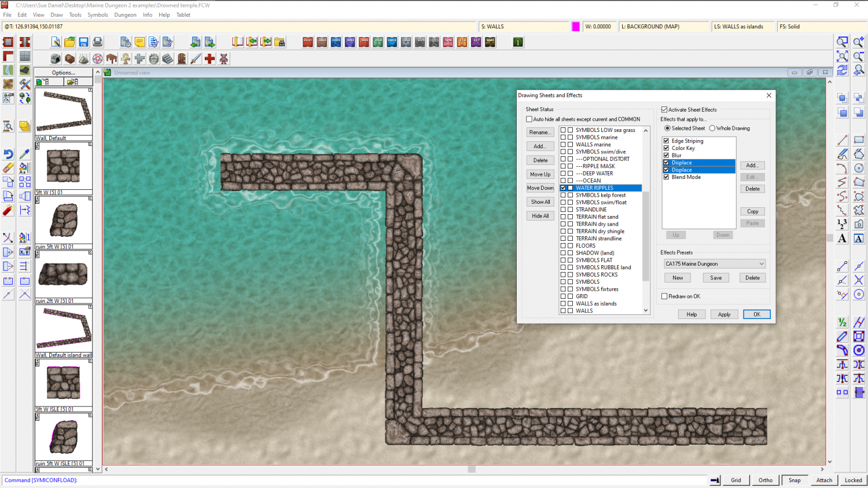Screen dimensions: 868x488
Task: Select the Circle drawing tool
Action: click(859, 168)
